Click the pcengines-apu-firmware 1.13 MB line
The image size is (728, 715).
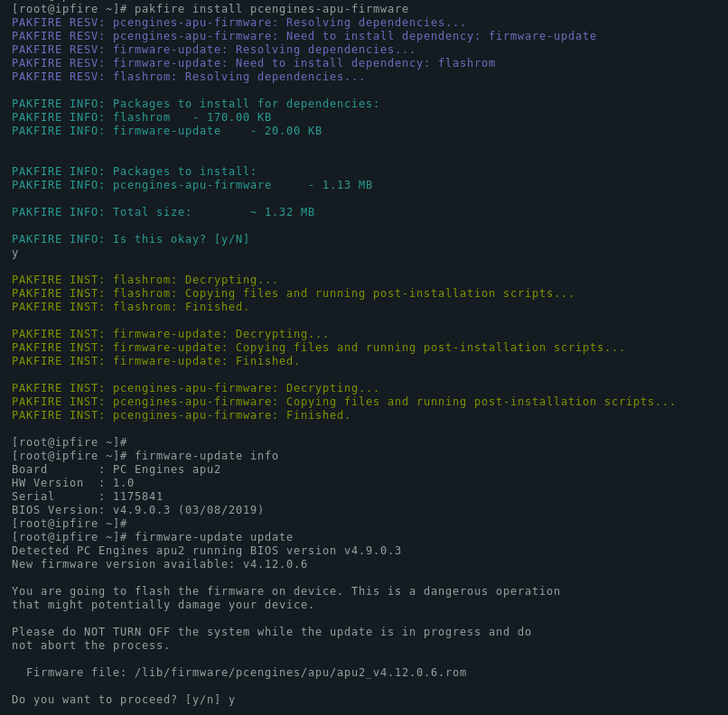pyautogui.click(x=191, y=185)
